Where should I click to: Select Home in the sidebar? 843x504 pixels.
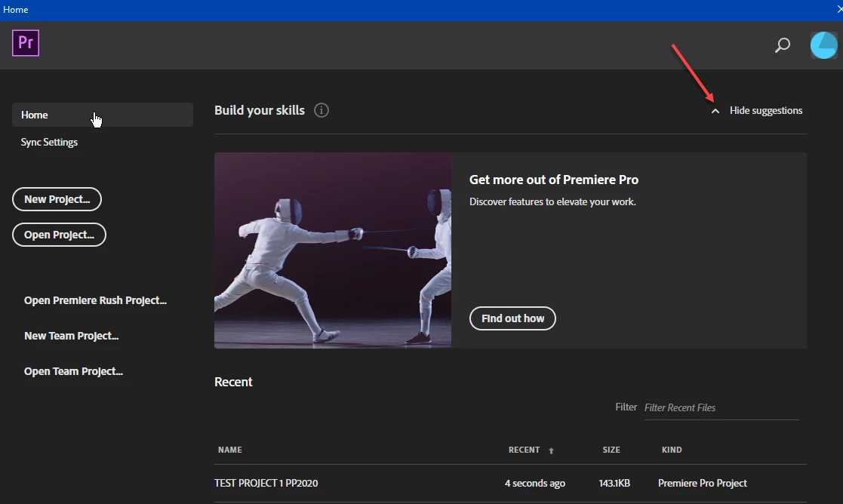[x=102, y=115]
